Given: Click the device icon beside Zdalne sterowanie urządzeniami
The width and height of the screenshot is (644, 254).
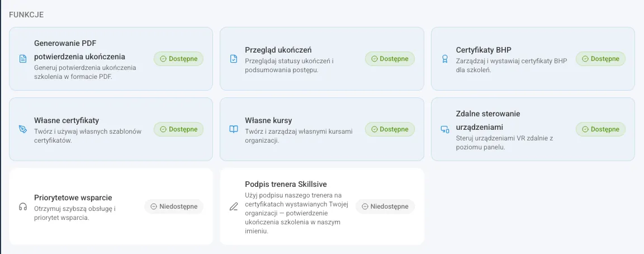Looking at the screenshot, I should click(x=445, y=129).
